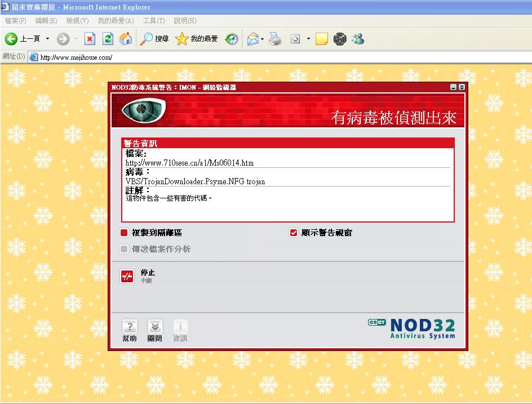Click the 關閉 close label in NOD32

pos(155,339)
